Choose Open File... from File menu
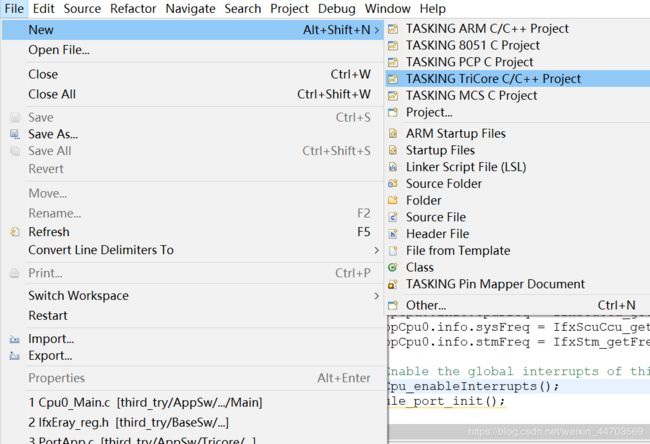The image size is (650, 444). (x=194, y=50)
